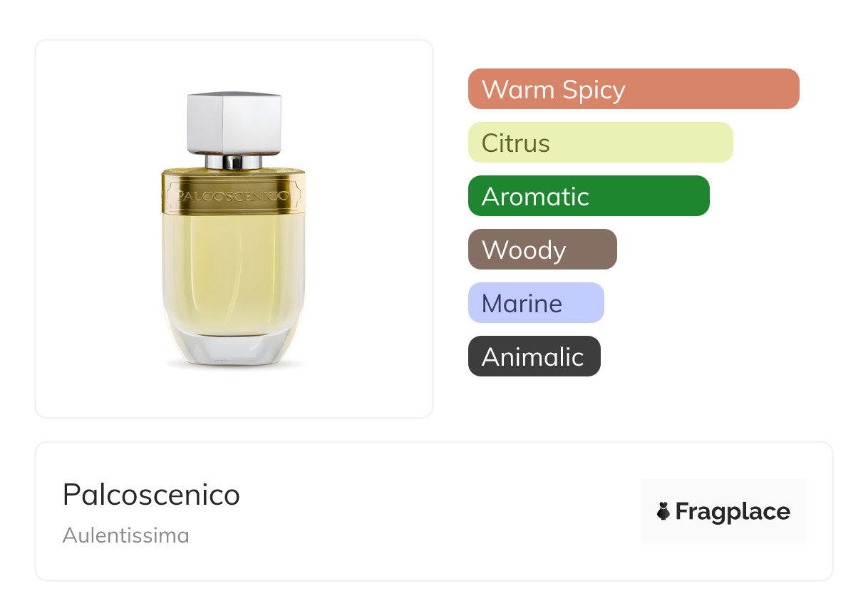The width and height of the screenshot is (868, 616).
Task: Click the blank space left of the bottle
Action: 93,228
